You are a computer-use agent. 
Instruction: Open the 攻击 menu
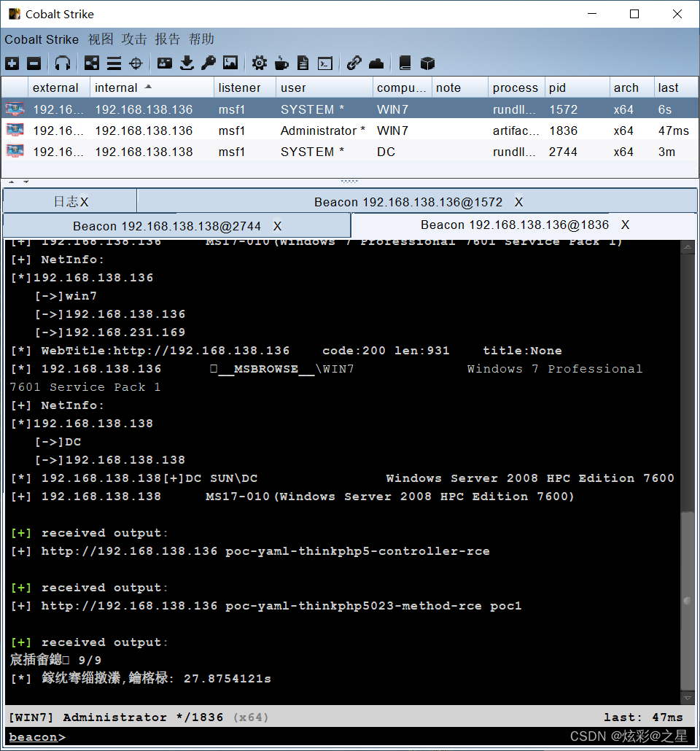click(134, 39)
